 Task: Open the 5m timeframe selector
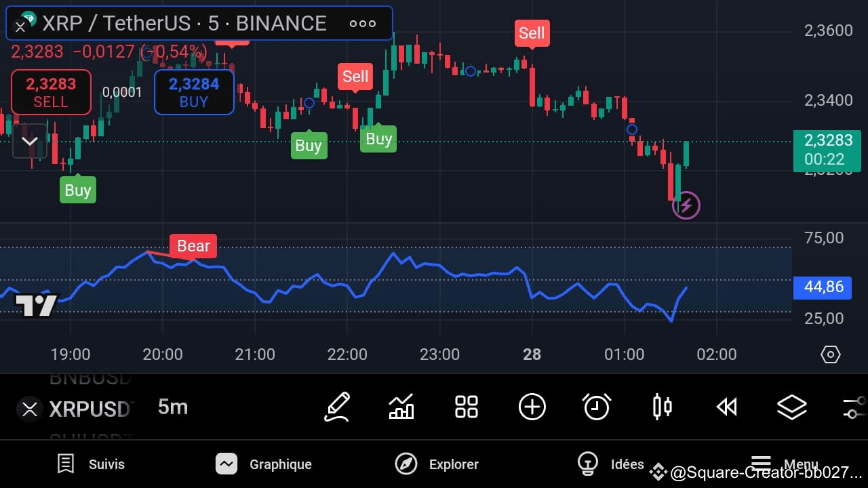click(173, 407)
